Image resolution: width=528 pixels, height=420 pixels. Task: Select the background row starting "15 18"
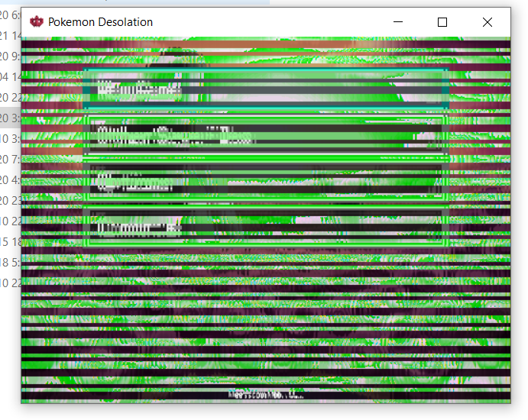pos(11,241)
